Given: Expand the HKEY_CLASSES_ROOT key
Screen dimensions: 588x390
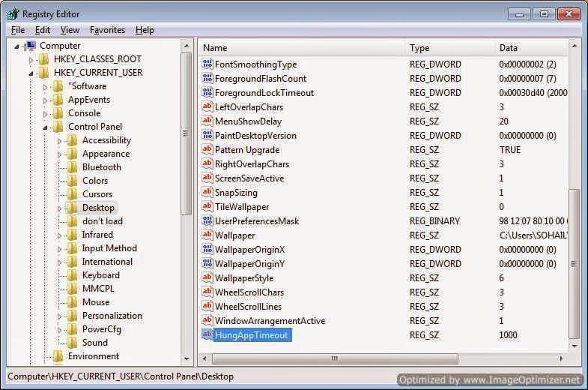Looking at the screenshot, I should click(31, 60).
